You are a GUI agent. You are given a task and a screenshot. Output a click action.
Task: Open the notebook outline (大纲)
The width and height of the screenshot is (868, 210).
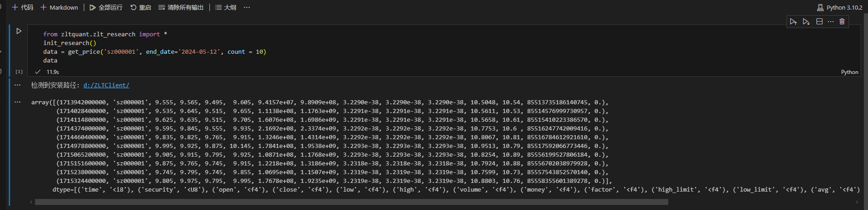pyautogui.click(x=226, y=7)
